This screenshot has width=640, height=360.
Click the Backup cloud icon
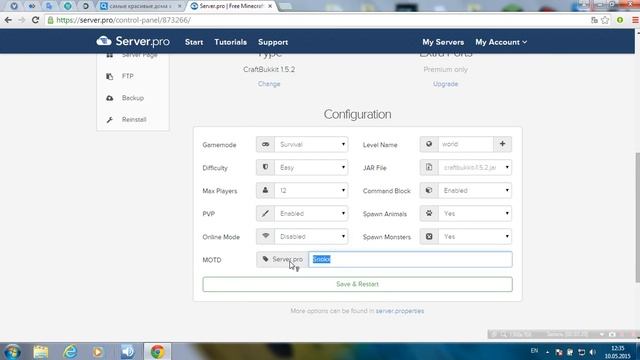click(x=109, y=98)
